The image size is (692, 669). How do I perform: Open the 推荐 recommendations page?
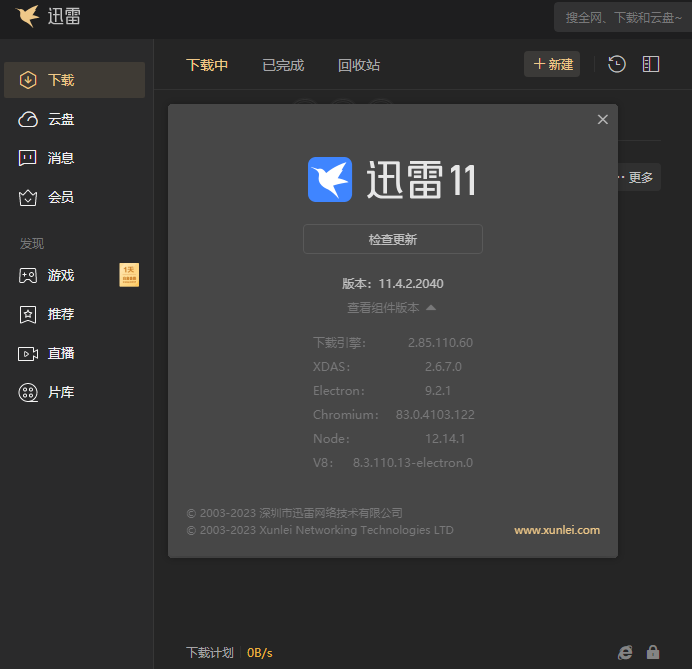tap(60, 314)
